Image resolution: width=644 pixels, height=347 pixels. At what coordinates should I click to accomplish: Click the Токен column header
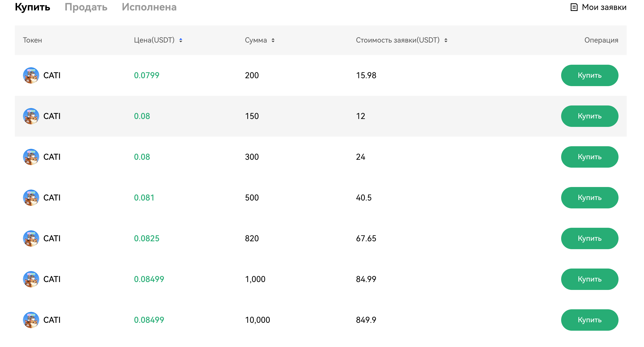coord(32,40)
